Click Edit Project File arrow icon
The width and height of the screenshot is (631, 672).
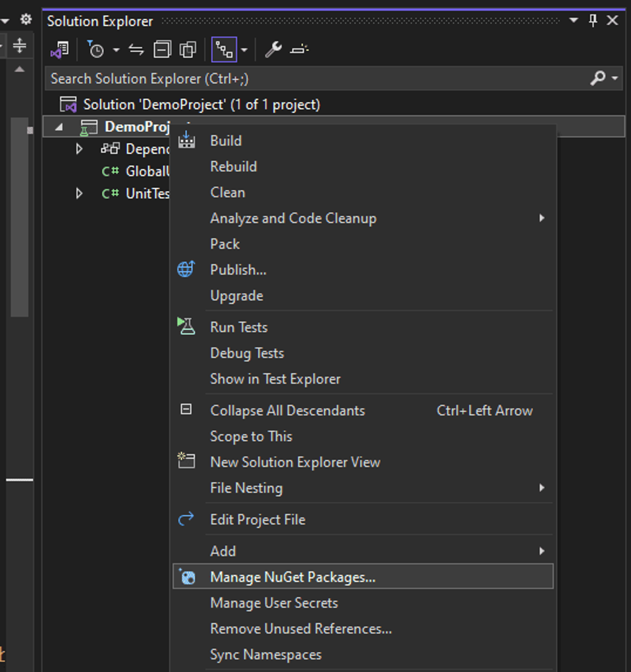(x=186, y=519)
